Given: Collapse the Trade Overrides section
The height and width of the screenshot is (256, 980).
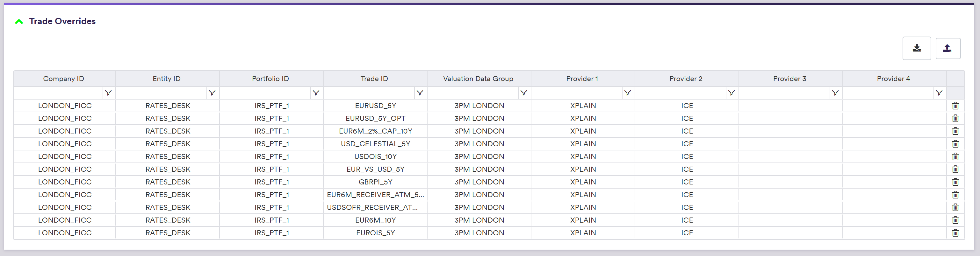Looking at the screenshot, I should tap(19, 22).
